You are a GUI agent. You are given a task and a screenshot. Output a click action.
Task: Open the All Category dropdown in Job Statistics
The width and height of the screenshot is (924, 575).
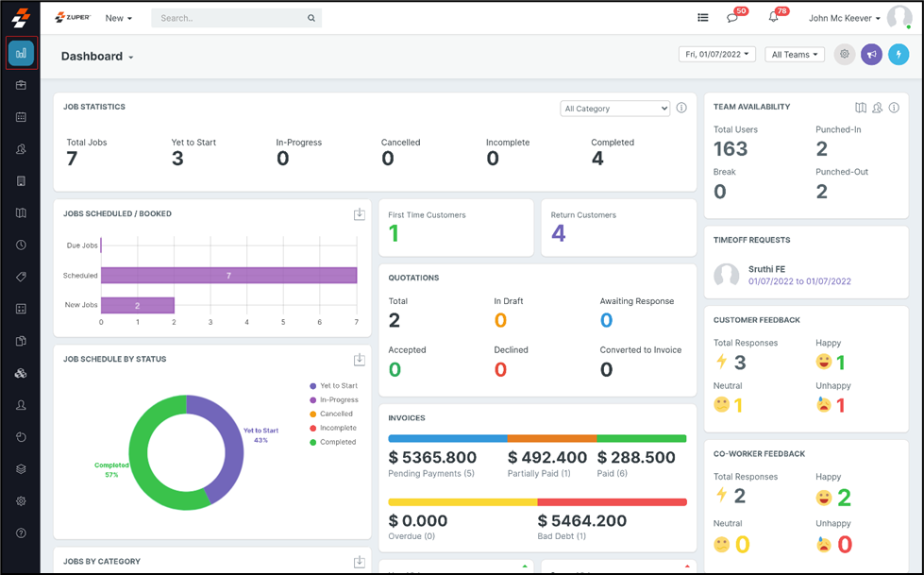pyautogui.click(x=614, y=108)
